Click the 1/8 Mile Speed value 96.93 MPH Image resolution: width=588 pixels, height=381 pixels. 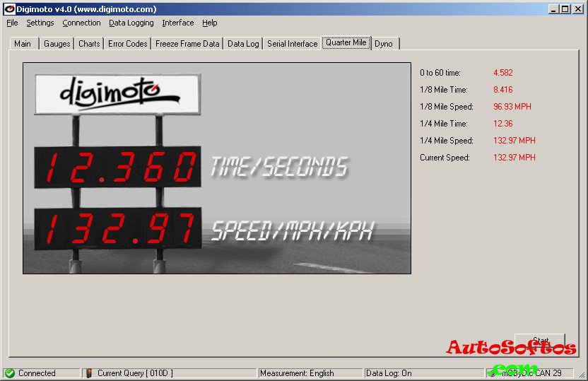(512, 107)
